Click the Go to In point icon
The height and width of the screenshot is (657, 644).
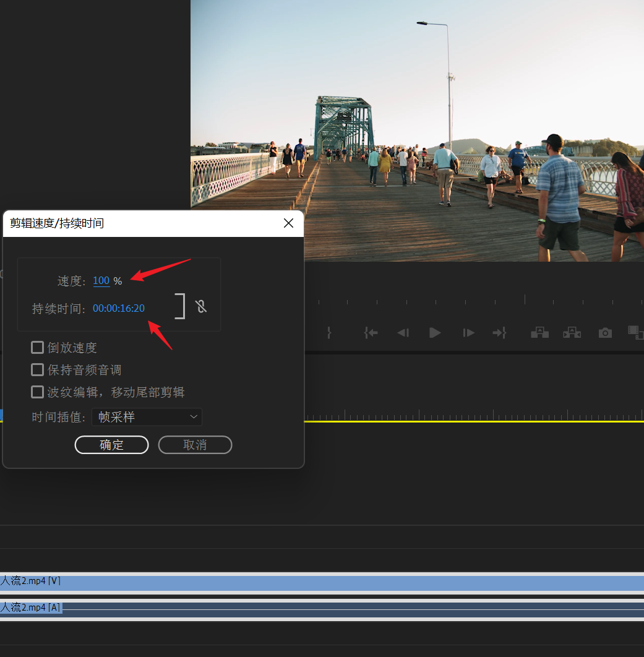click(x=371, y=333)
